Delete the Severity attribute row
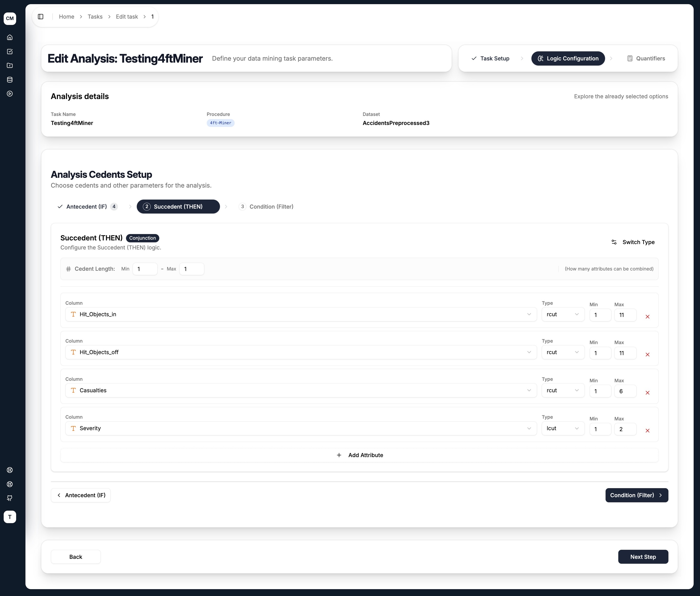This screenshot has height=596, width=700. coord(647,431)
